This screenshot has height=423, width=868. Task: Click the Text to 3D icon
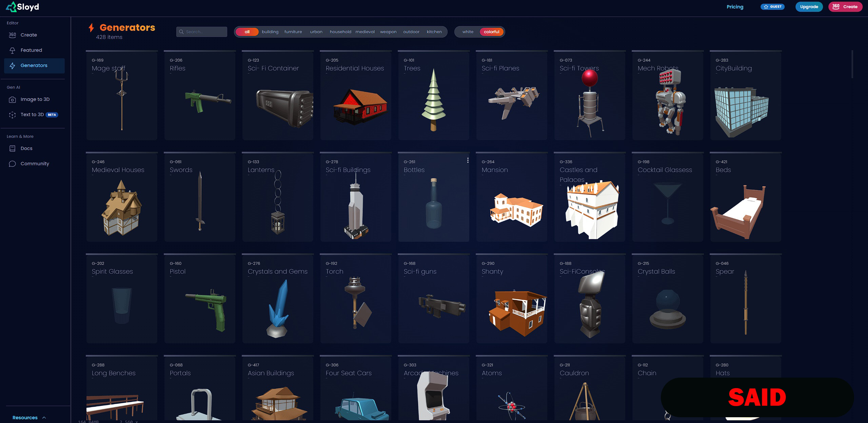13,115
